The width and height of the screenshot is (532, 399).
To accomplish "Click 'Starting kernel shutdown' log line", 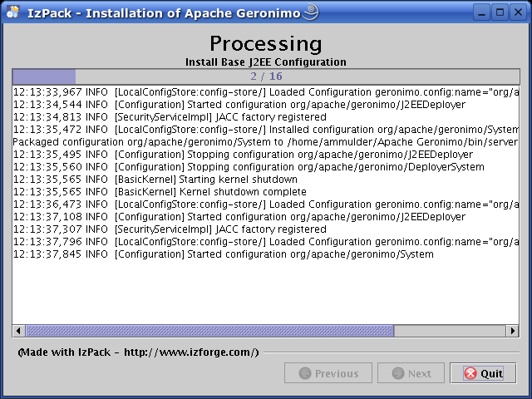I will click(x=155, y=180).
